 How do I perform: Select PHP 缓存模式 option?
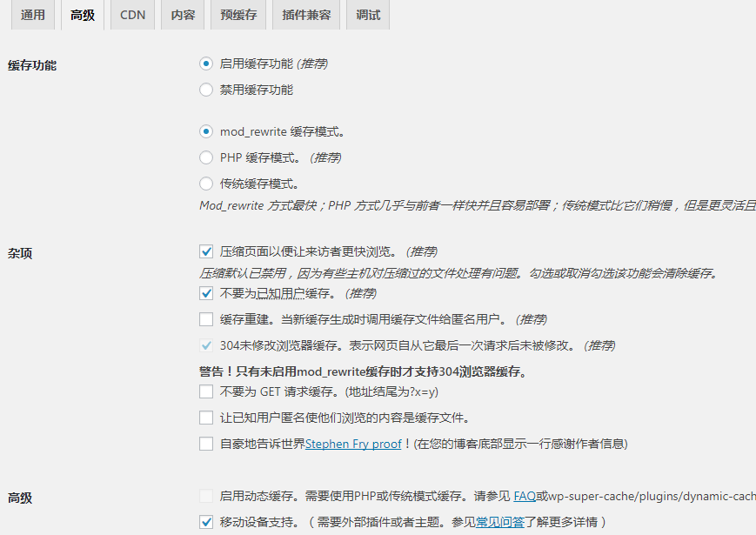coord(205,157)
